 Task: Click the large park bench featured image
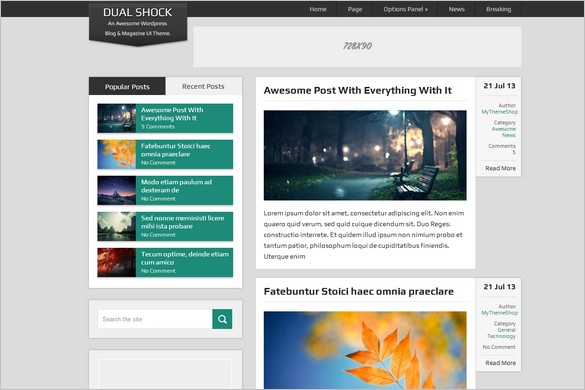[365, 155]
